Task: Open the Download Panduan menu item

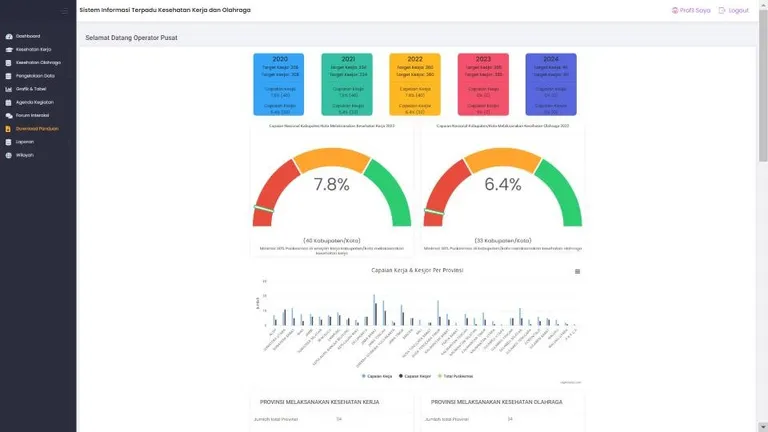Action: 38,129
